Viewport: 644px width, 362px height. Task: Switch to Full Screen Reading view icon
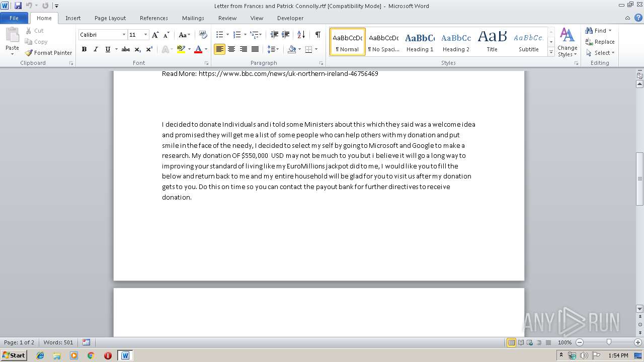(521, 342)
